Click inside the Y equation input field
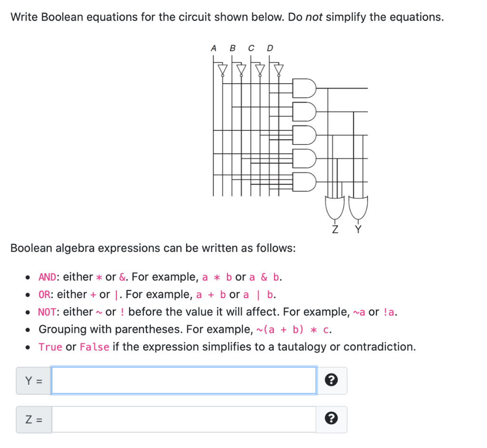 [x=183, y=380]
